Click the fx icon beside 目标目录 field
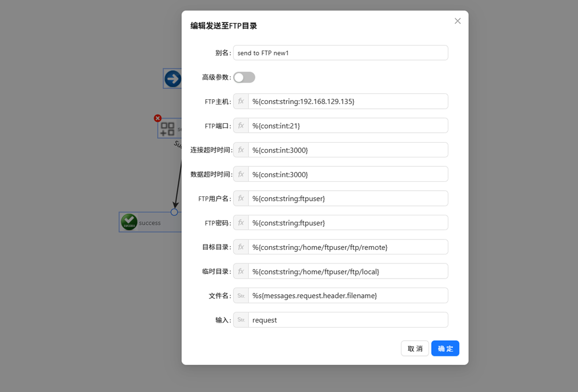 click(x=241, y=247)
